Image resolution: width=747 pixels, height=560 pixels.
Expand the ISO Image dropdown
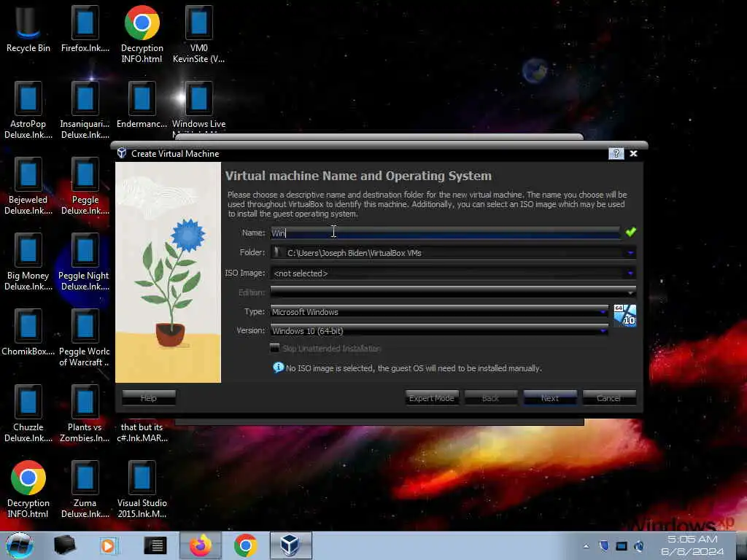(x=630, y=273)
